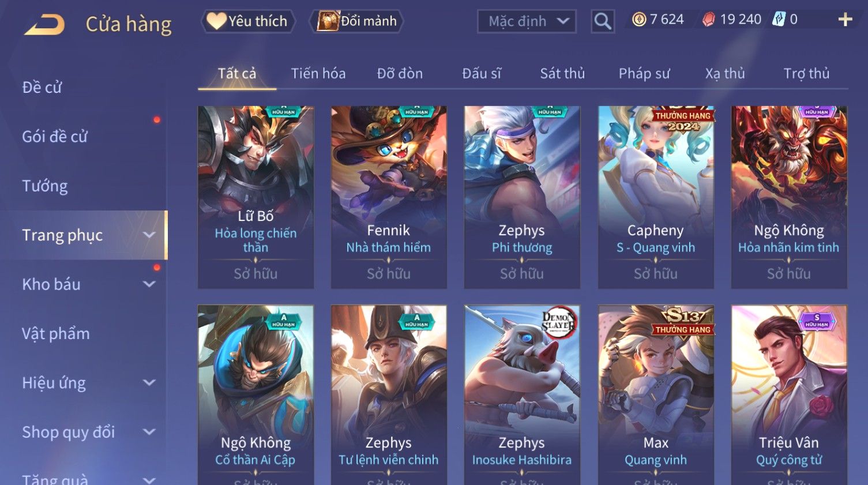This screenshot has height=485, width=868.
Task: Open the Mặc định sort dropdown
Action: click(527, 21)
